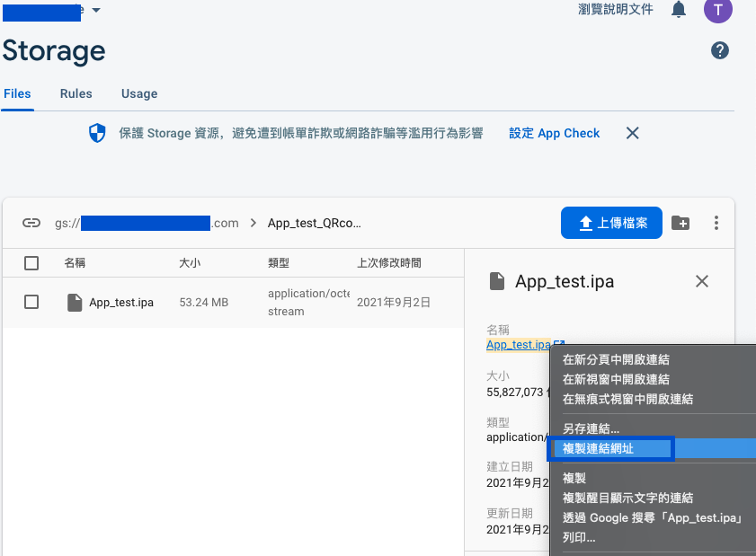Expand the project selector dropdown arrow
The height and width of the screenshot is (556, 756).
coord(96,10)
